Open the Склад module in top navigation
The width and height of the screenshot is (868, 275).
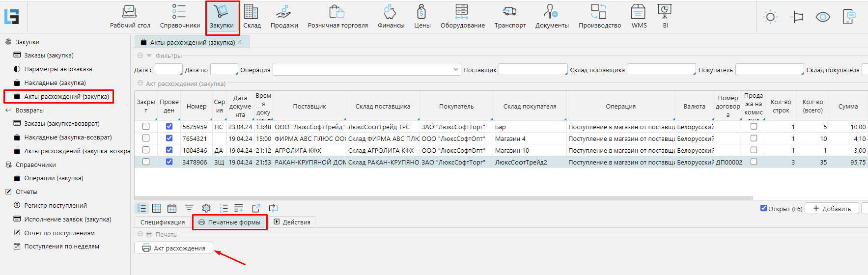pyautogui.click(x=252, y=17)
